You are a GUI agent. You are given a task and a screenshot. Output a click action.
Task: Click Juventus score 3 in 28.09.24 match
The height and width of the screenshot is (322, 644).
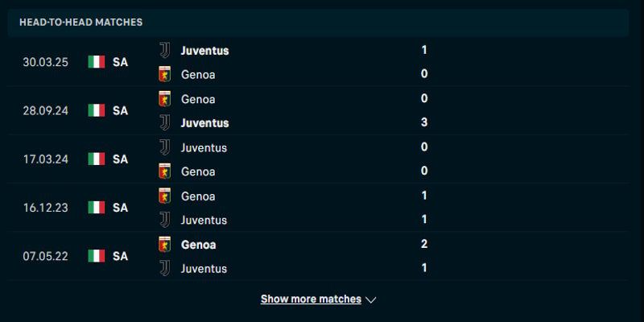click(x=424, y=123)
